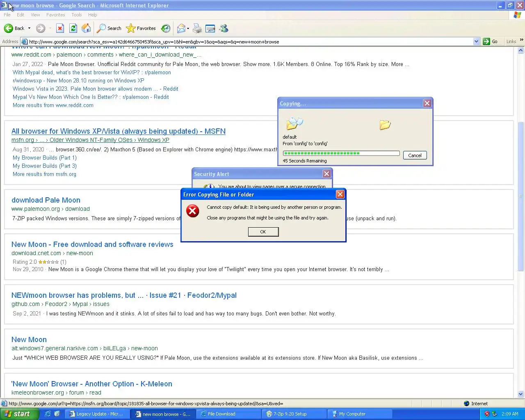Image resolution: width=525 pixels, height=420 pixels.
Task: Click second Quick Launch icon
Action: [57, 414]
